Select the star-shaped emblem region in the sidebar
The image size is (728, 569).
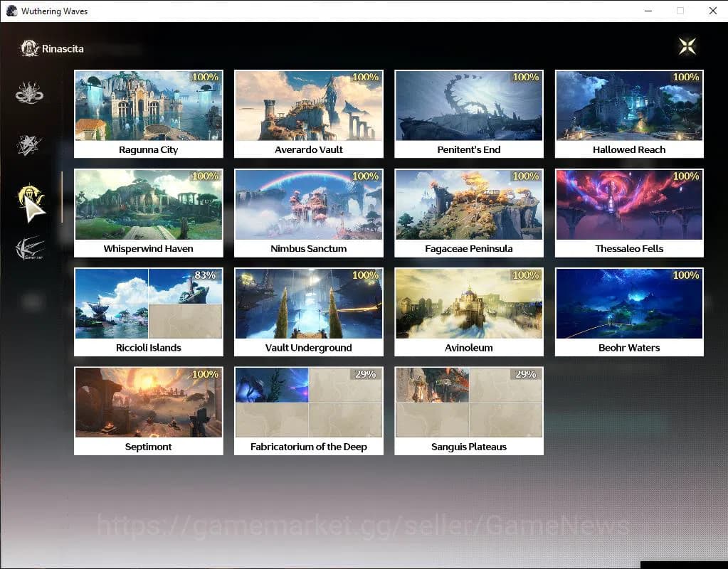tap(30, 146)
